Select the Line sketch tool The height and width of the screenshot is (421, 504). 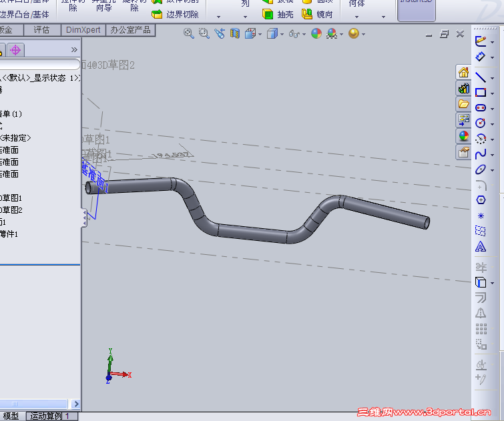(481, 77)
